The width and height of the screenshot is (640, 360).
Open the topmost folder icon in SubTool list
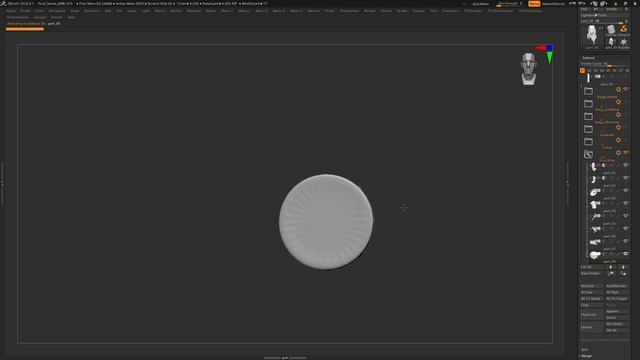(x=588, y=91)
